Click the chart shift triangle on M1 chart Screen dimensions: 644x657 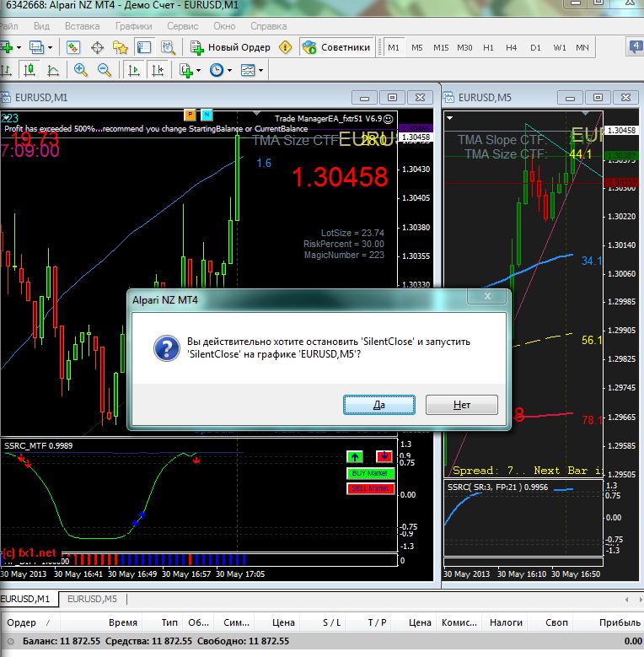256,114
